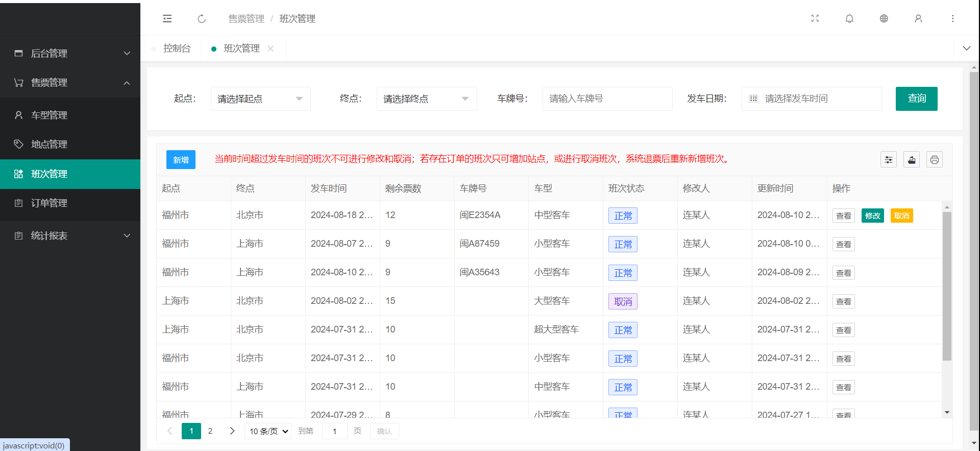Open the tab bar options down-chevron
The image size is (980, 451).
click(x=966, y=49)
